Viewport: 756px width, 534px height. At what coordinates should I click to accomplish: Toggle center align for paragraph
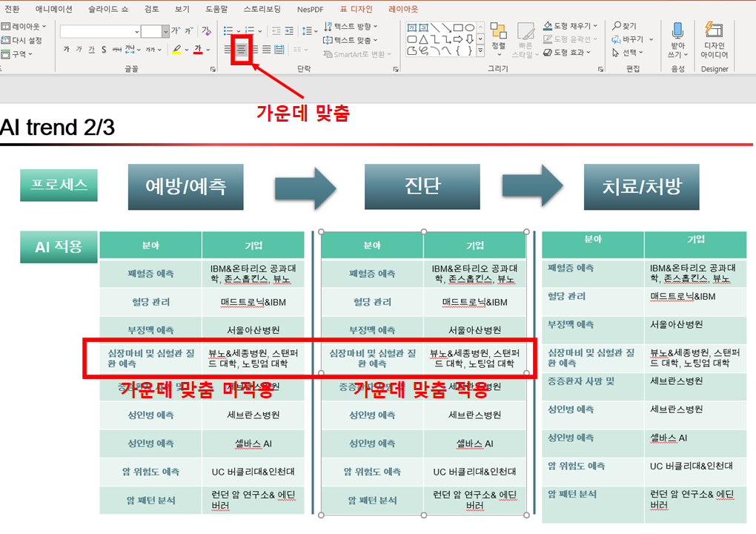(x=241, y=49)
